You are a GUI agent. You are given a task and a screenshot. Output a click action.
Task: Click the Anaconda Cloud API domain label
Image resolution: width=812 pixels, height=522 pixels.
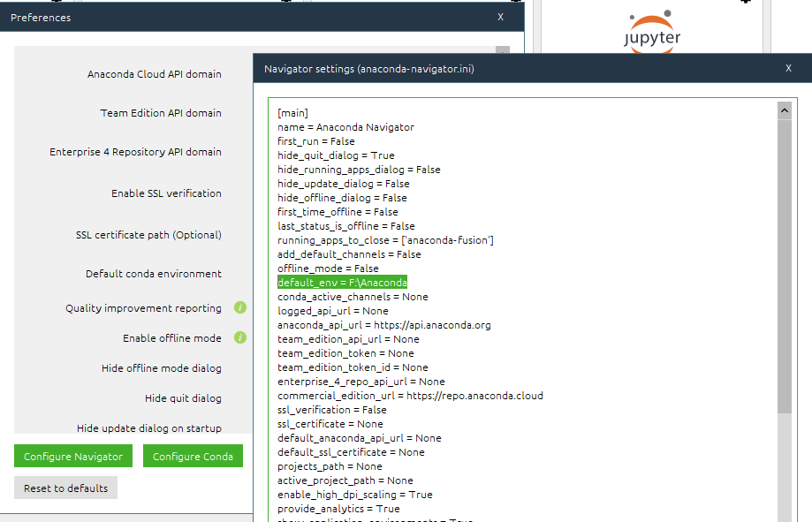[x=155, y=74]
